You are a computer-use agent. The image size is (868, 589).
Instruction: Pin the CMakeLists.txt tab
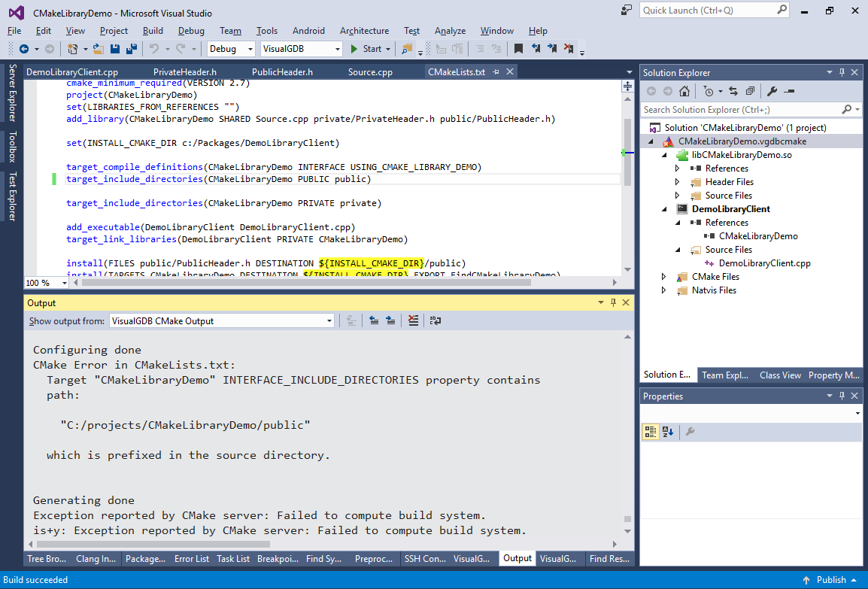click(x=496, y=72)
